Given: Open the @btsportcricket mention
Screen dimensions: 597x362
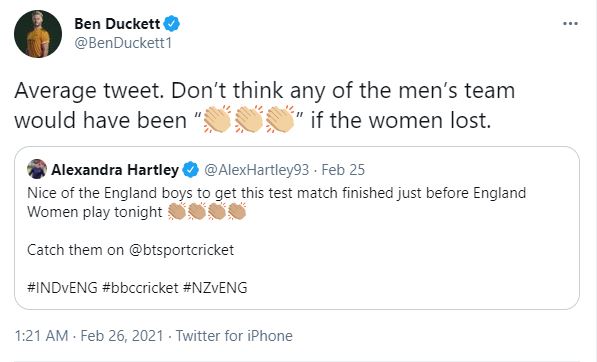Looking at the screenshot, I should tap(182, 250).
